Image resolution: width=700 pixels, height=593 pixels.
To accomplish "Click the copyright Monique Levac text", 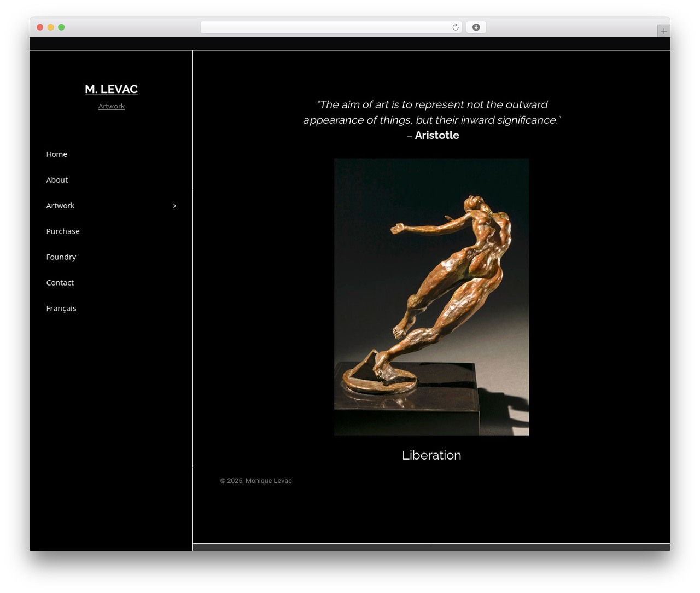I will point(256,481).
